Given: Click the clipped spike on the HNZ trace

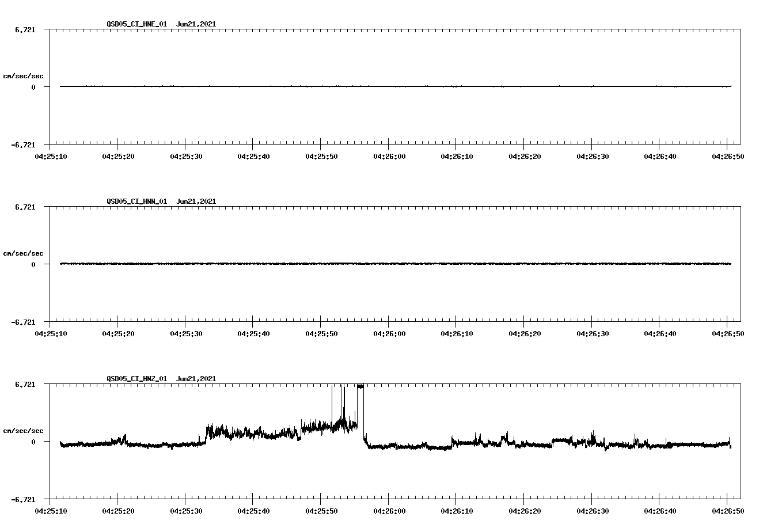Looking at the screenshot, I should 360,386.
